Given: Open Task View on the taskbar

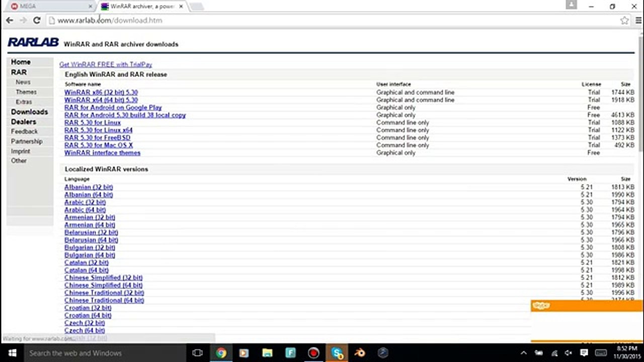Looking at the screenshot, I should click(197, 353).
